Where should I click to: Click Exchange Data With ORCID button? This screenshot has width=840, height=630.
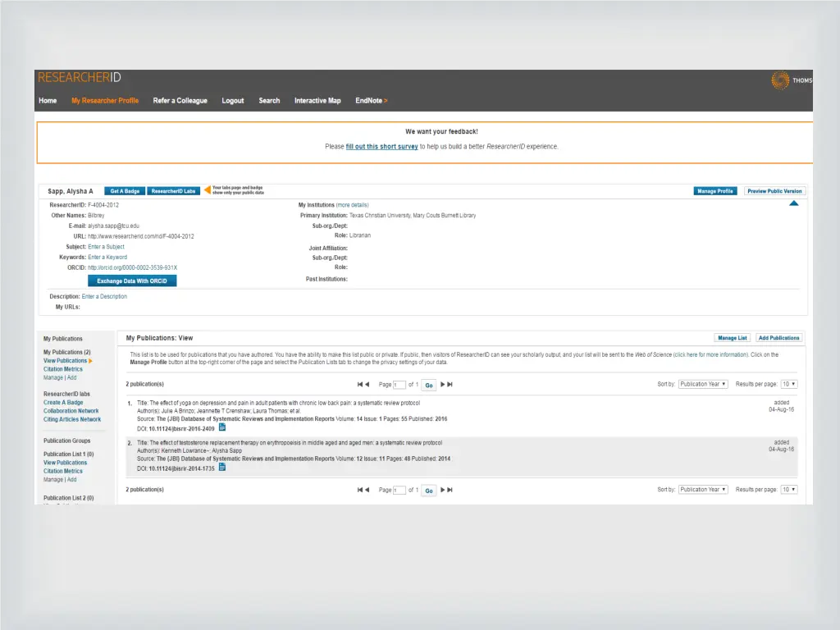pos(132,281)
